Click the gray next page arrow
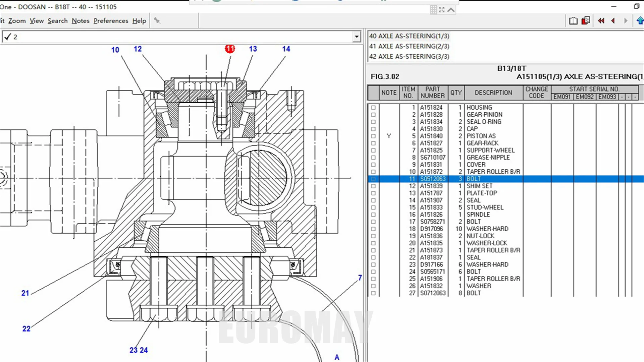The height and width of the screenshot is (362, 644). tap(626, 21)
